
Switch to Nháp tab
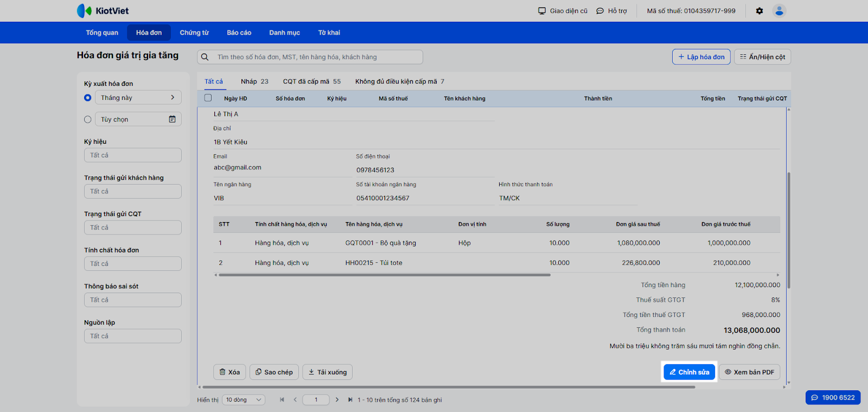[254, 81]
